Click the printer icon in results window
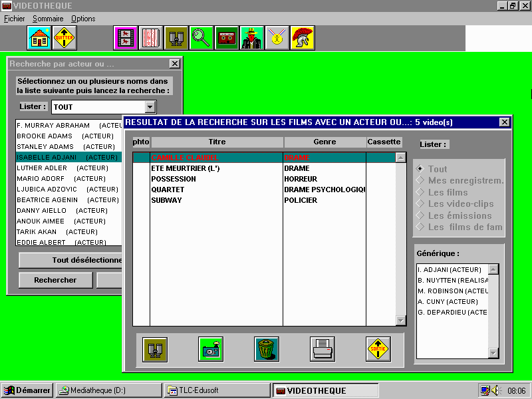532x399 pixels. click(x=323, y=348)
